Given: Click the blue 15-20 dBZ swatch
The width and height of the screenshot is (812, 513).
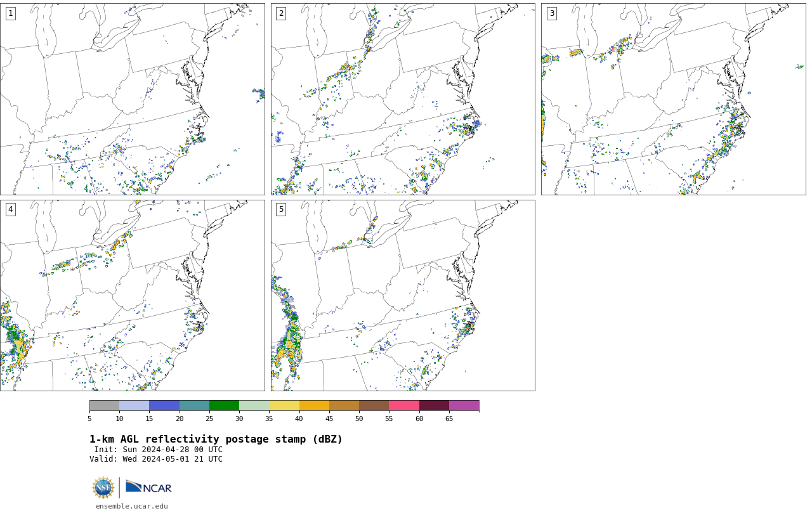Looking at the screenshot, I should click(164, 406).
